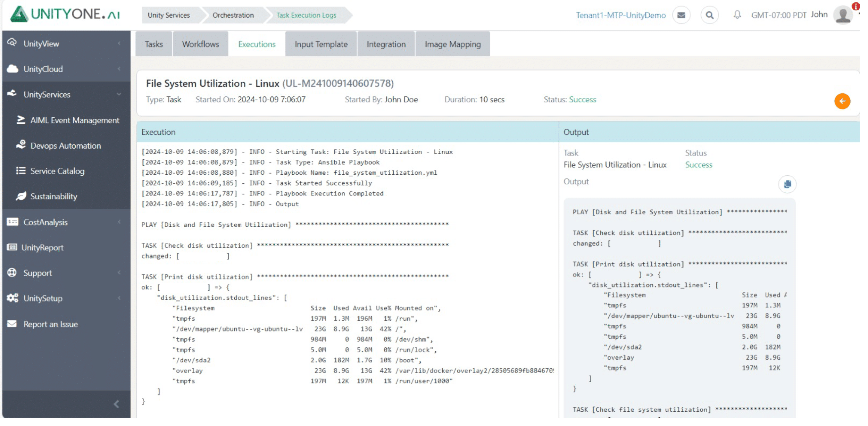Click the UnityServices handshake icon
The width and height of the screenshot is (868, 426).
click(12, 94)
